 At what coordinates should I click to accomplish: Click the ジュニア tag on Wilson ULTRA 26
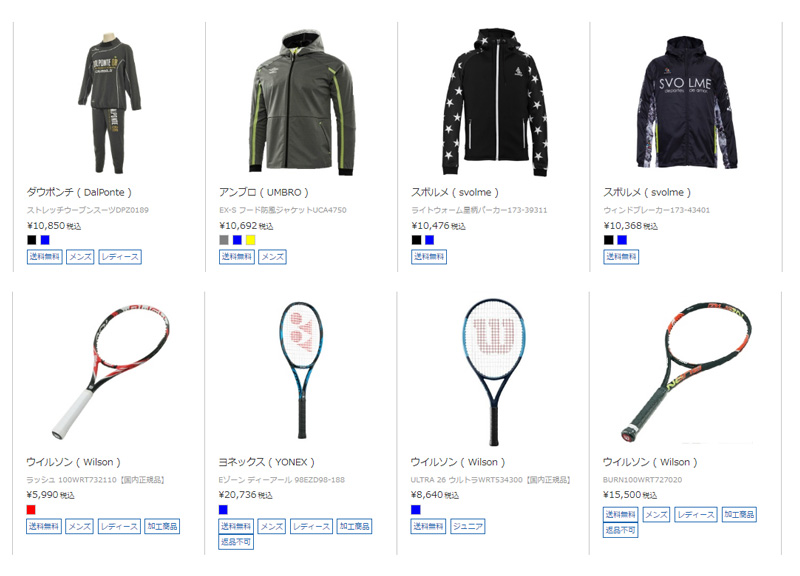468,526
